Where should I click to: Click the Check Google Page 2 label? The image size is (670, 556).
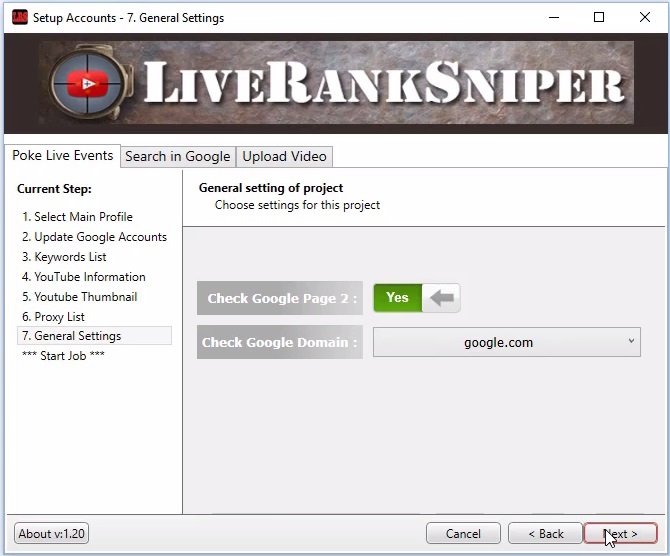[280, 298]
